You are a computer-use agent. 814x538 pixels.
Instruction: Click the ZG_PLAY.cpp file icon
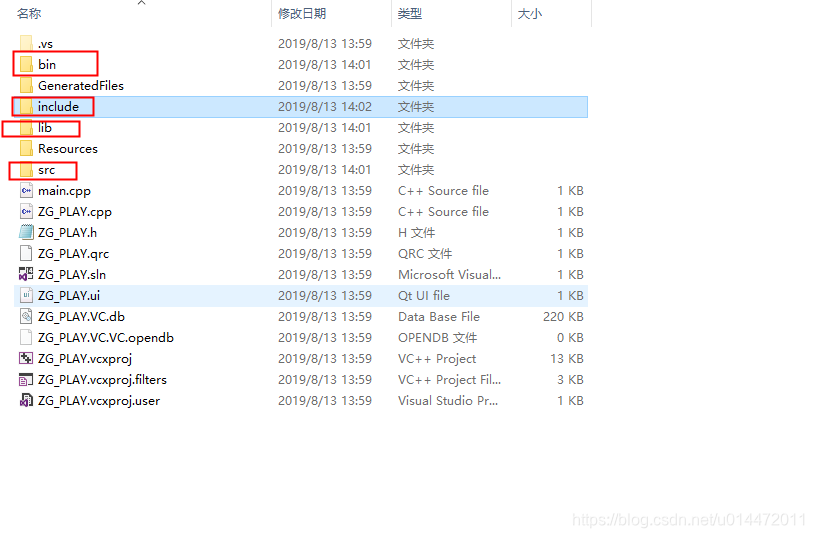tap(26, 211)
